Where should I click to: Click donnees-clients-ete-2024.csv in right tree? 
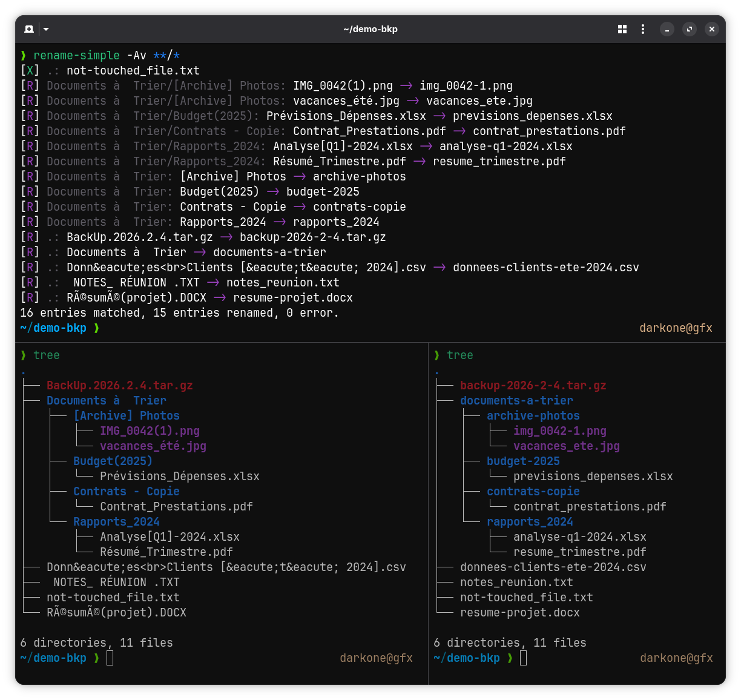click(553, 567)
